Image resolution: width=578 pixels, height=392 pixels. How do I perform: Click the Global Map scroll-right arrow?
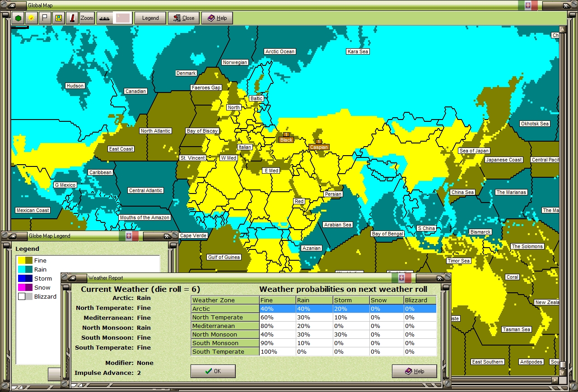[x=555, y=380]
